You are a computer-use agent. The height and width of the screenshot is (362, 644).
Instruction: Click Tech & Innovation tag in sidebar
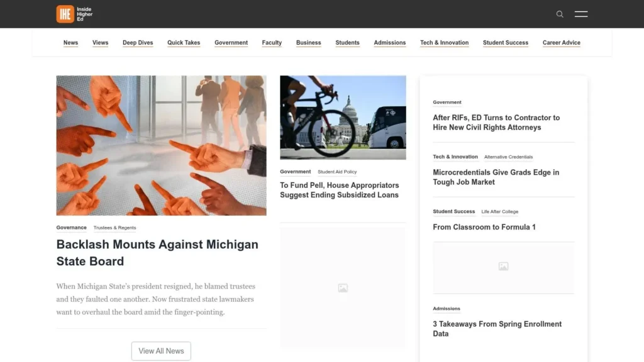click(455, 156)
